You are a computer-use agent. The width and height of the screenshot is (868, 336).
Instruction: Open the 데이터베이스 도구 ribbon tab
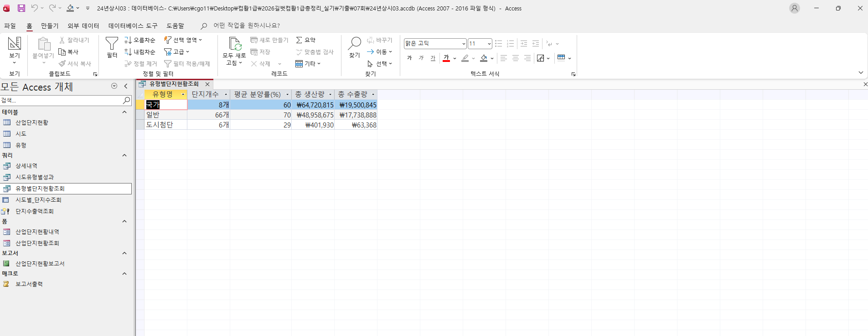(133, 26)
